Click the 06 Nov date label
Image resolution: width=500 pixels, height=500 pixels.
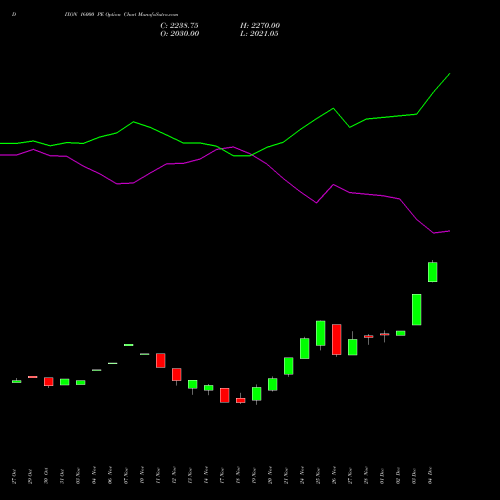(110, 475)
